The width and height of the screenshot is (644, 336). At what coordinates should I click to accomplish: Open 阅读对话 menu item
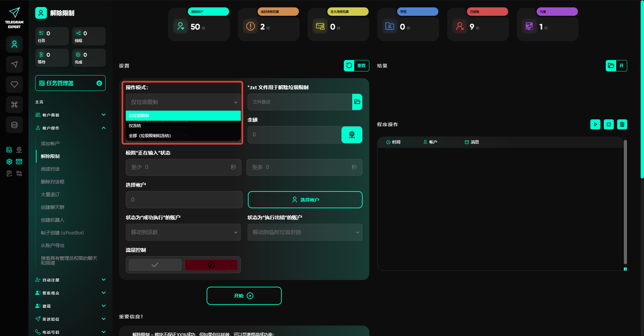click(50, 169)
